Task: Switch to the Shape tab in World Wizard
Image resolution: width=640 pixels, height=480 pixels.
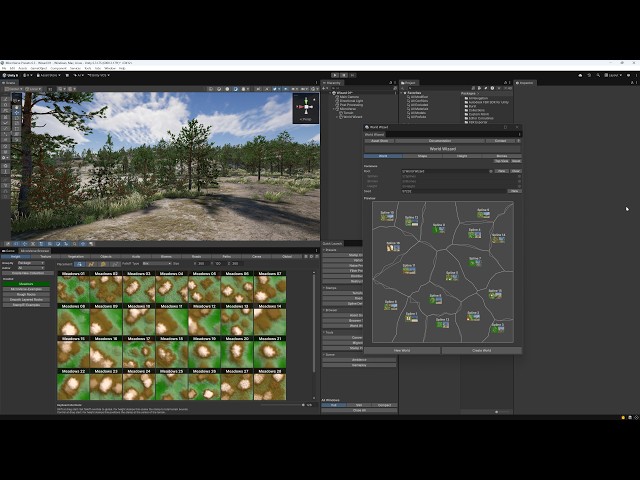Action: tap(422, 156)
